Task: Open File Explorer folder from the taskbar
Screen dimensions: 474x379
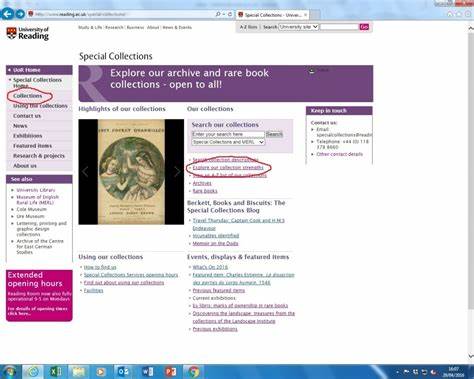Action: pos(78,371)
